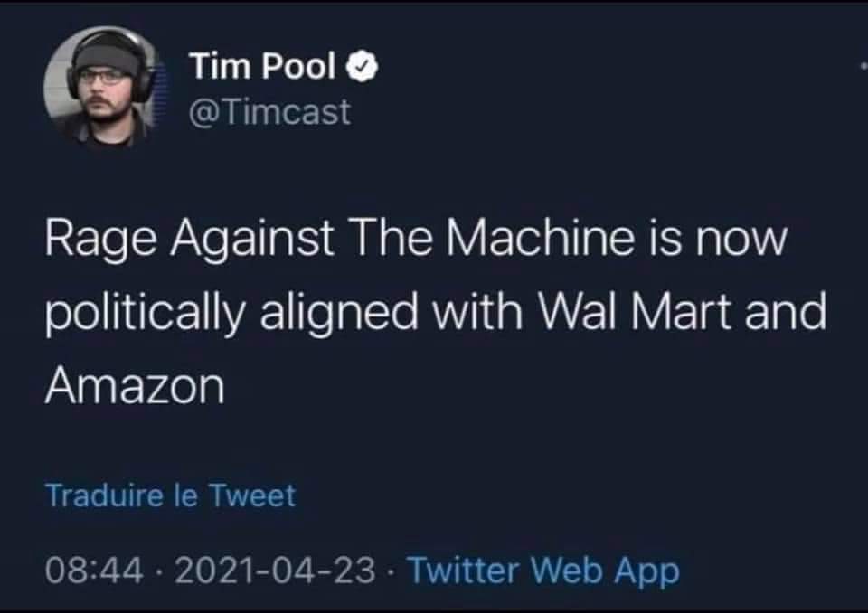The width and height of the screenshot is (868, 613).
Task: Click the blue verified checkmark badge
Action: pos(362,66)
